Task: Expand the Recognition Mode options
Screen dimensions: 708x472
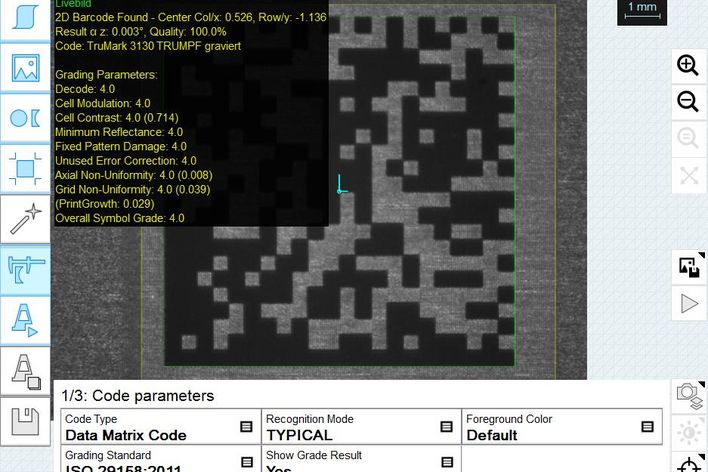Action: pyautogui.click(x=447, y=427)
